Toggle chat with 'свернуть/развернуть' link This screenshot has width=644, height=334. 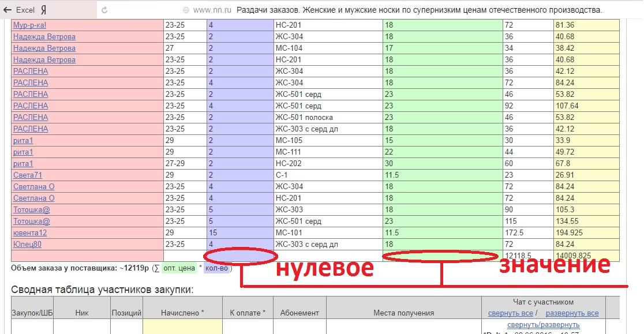[x=543, y=325]
